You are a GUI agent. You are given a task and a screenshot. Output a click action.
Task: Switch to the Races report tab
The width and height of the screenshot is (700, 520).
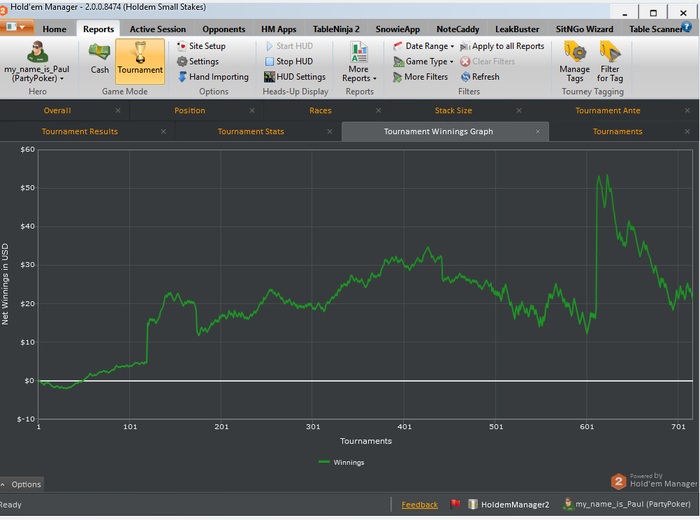(321, 111)
